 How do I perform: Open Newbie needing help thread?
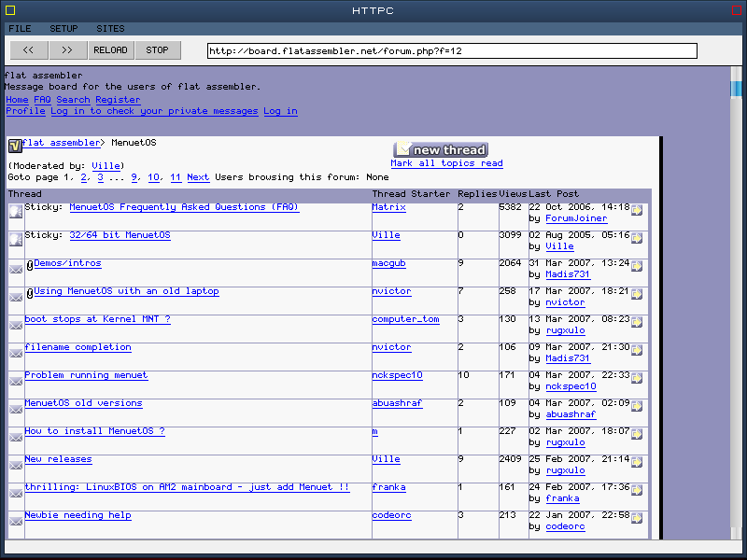pos(78,516)
